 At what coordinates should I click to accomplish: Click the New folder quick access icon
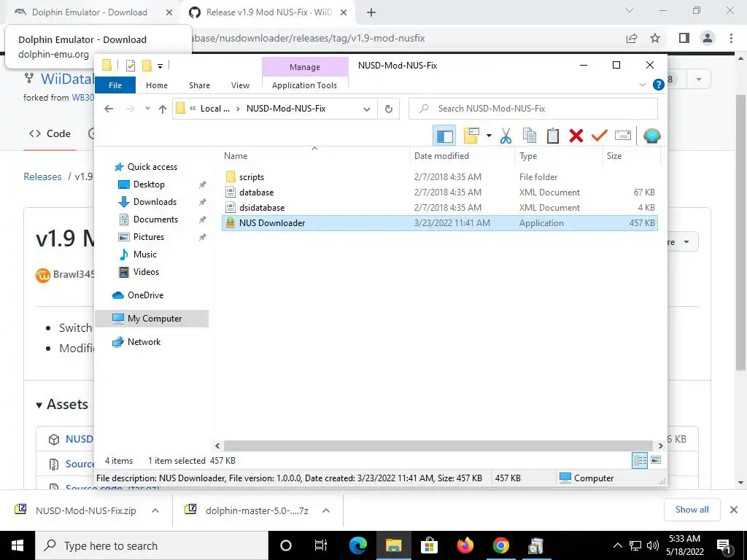point(147,66)
